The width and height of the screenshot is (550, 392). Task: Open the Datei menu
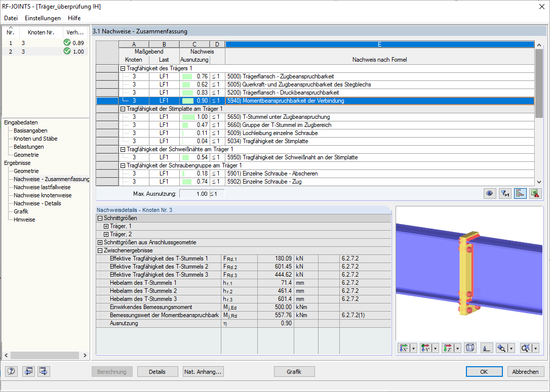point(11,18)
